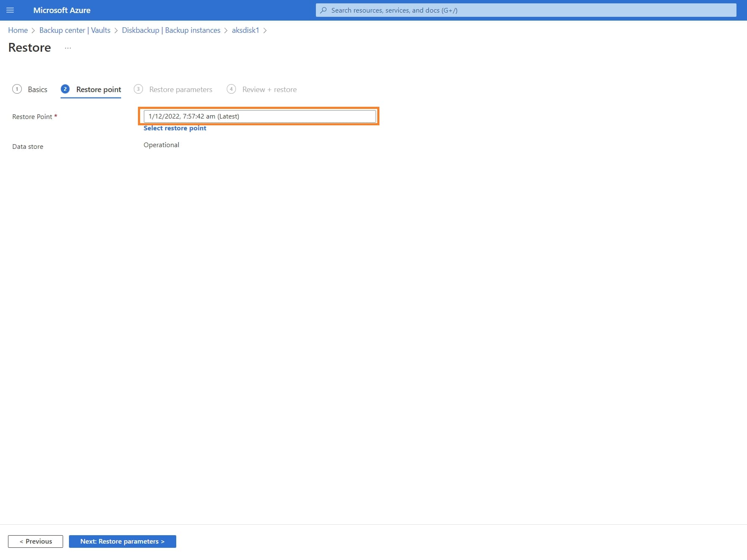Viewport: 747px width, 560px height.
Task: Click Select restore point link
Action: (175, 128)
